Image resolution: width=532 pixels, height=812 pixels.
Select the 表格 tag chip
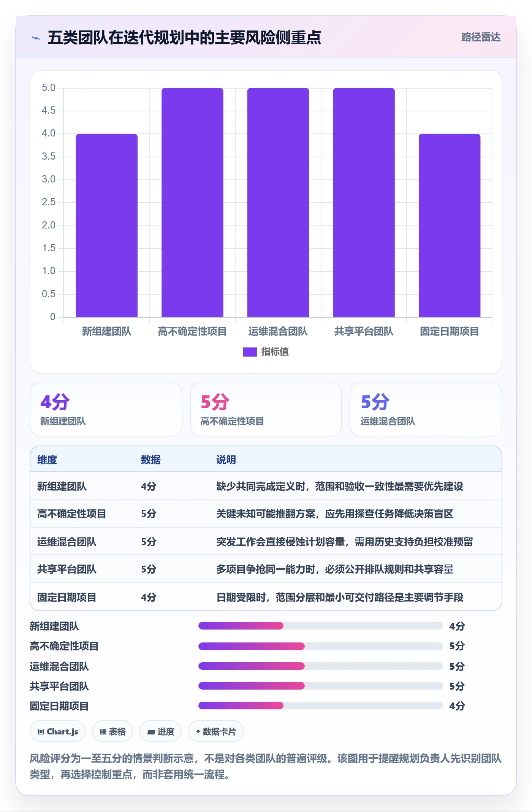(x=112, y=731)
